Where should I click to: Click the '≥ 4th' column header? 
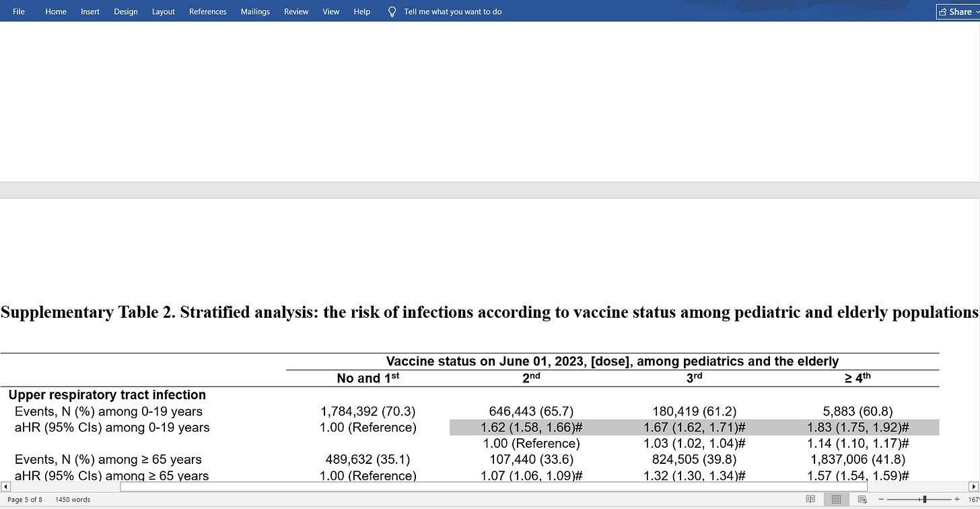pyautogui.click(x=858, y=378)
